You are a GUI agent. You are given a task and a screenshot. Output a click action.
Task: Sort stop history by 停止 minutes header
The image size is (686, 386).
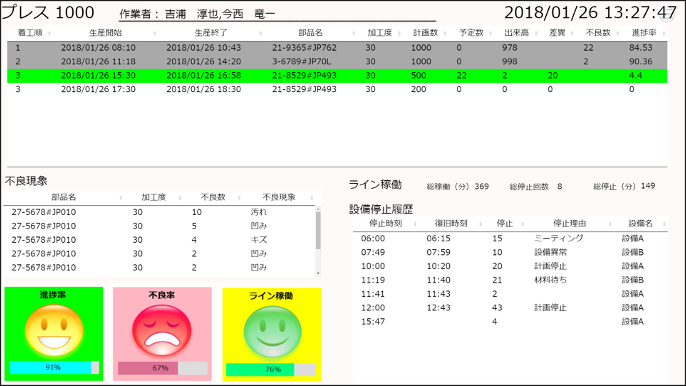click(x=504, y=224)
